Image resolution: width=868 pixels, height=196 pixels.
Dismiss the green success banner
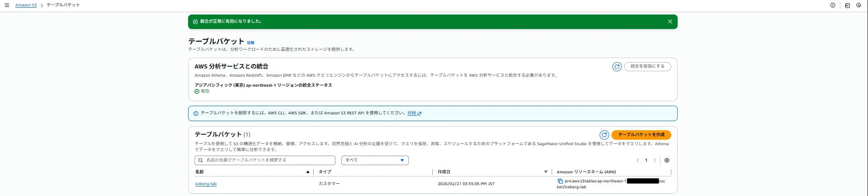coord(670,21)
